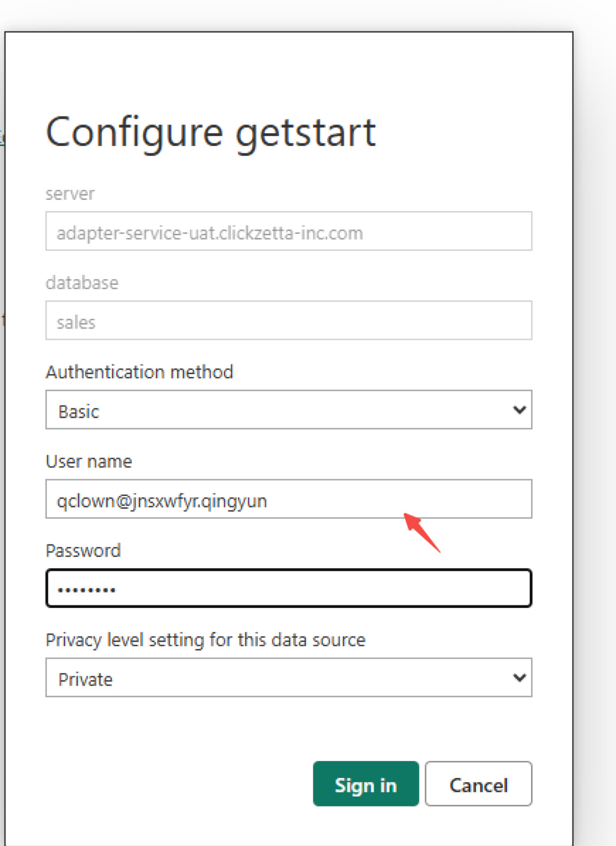Viewport: 616px width, 846px height.
Task: Open the Authentication method dropdown showing Basic
Action: [x=288, y=410]
